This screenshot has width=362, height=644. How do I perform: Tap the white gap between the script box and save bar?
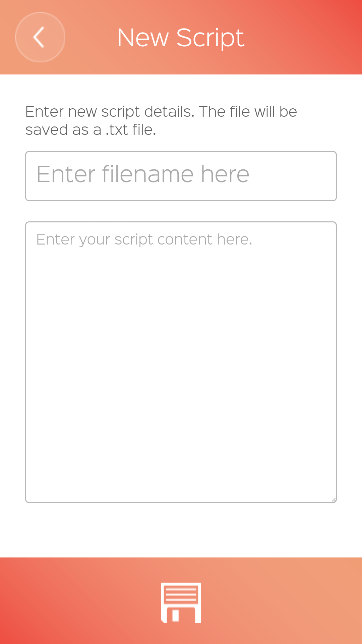point(181,530)
